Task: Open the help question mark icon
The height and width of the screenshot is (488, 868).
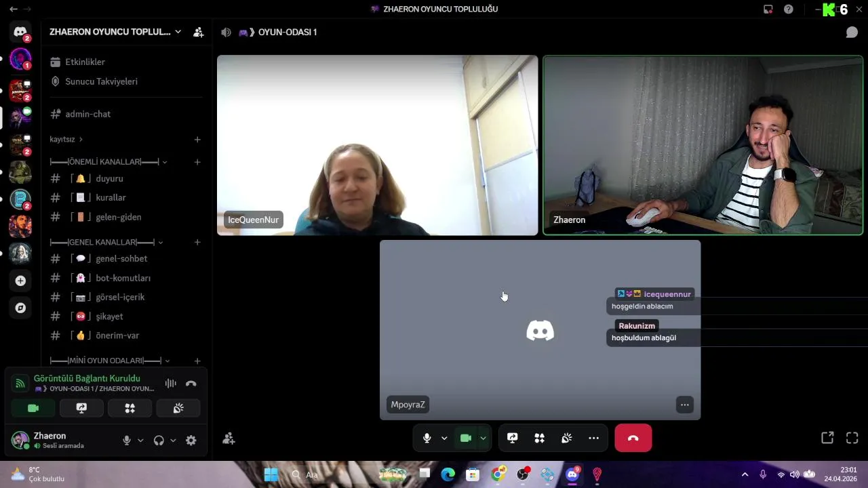Action: [789, 9]
